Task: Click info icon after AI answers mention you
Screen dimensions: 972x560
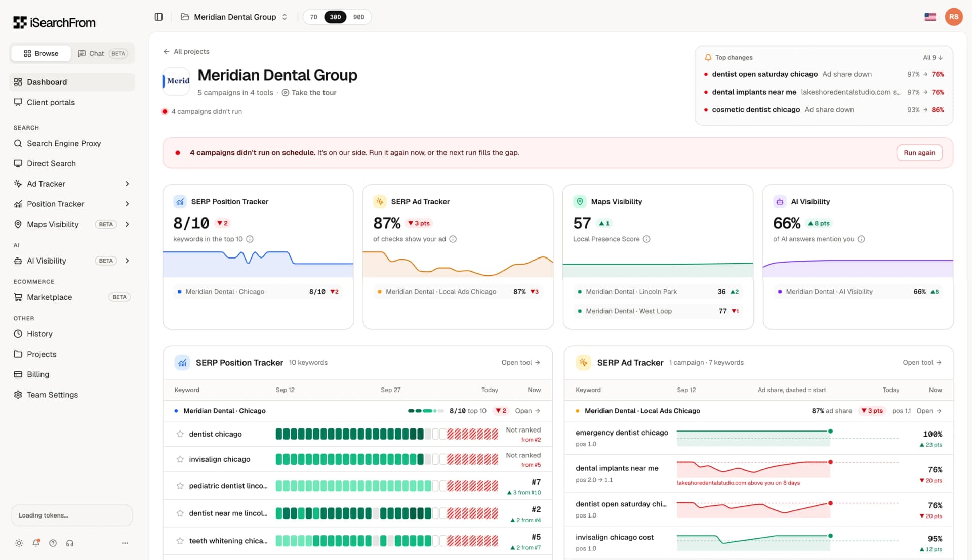Action: pos(861,239)
